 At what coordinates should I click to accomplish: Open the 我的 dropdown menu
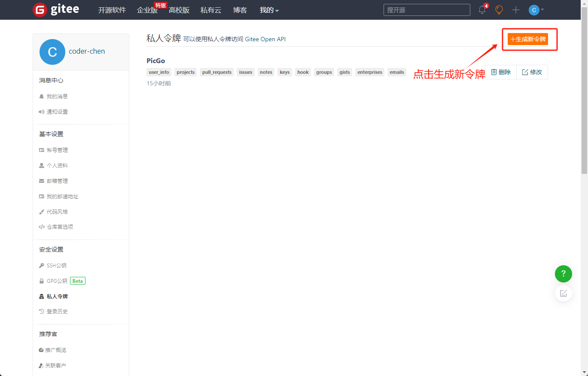tap(269, 10)
